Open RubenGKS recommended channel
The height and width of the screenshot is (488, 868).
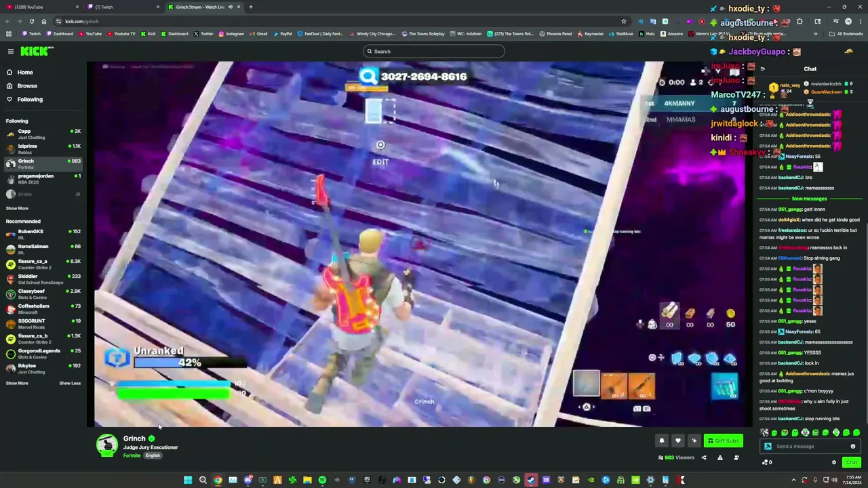[x=43, y=234]
